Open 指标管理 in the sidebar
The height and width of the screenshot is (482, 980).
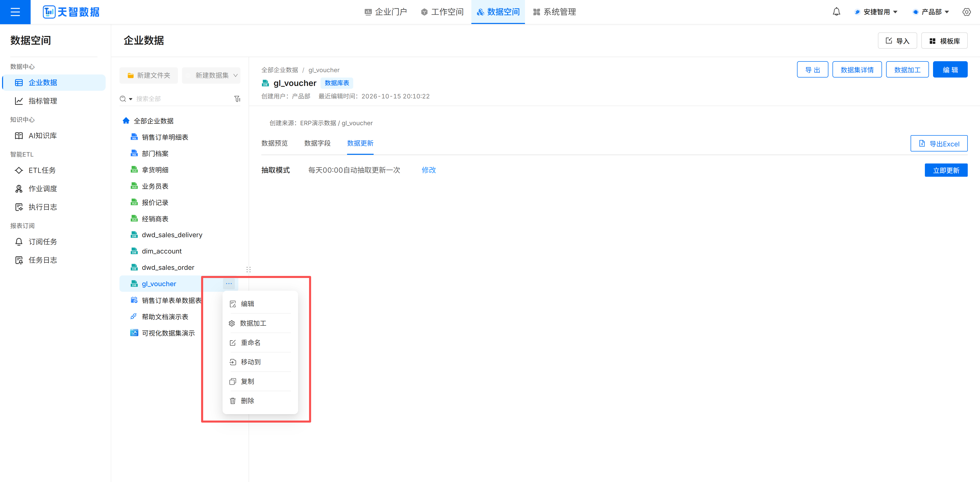coord(54,101)
